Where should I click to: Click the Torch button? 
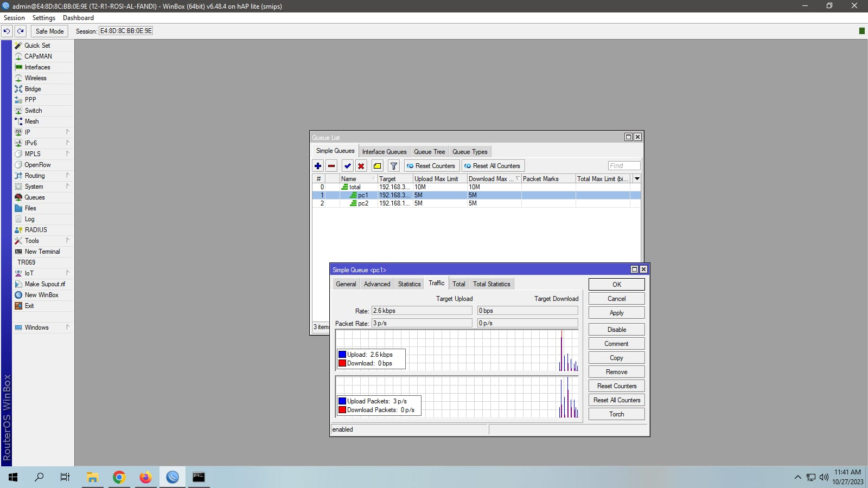(617, 414)
